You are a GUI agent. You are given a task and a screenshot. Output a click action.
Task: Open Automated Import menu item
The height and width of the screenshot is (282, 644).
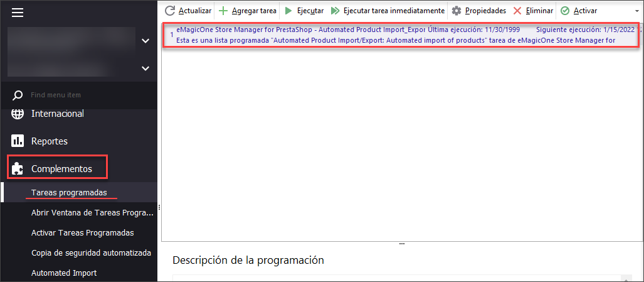(x=64, y=273)
